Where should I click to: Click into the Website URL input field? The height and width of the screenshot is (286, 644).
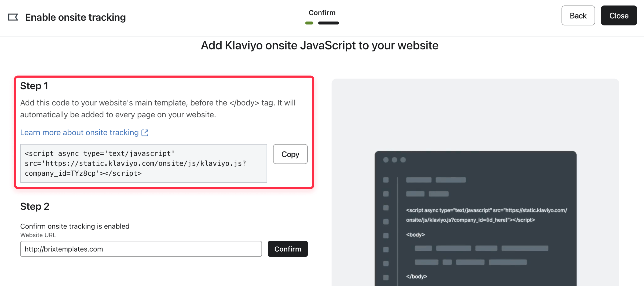click(141, 249)
